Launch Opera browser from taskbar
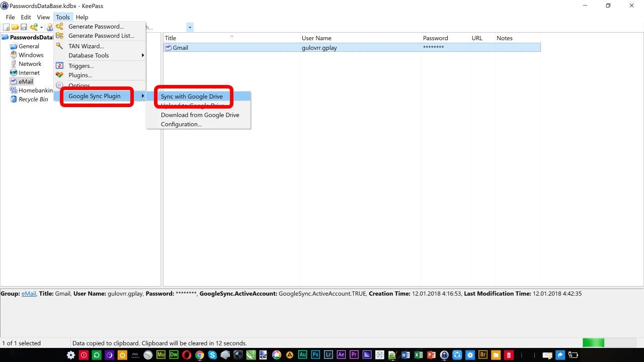 click(187, 355)
